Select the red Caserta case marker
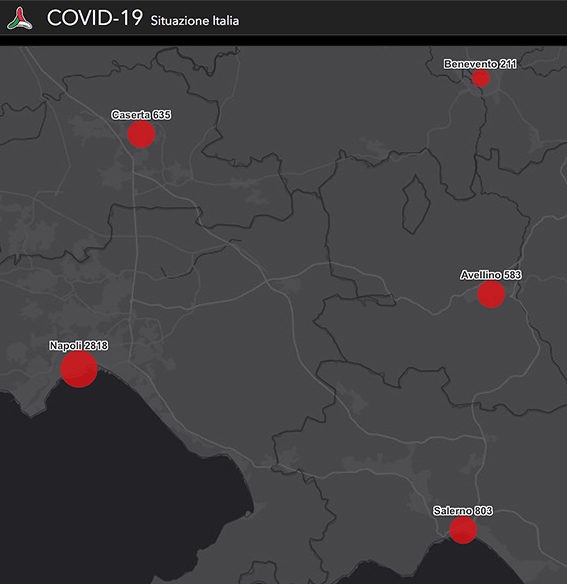The image size is (567, 584). [x=141, y=134]
